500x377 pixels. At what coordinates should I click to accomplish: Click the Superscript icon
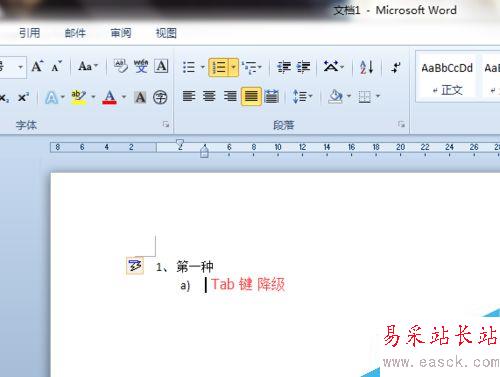(23, 97)
